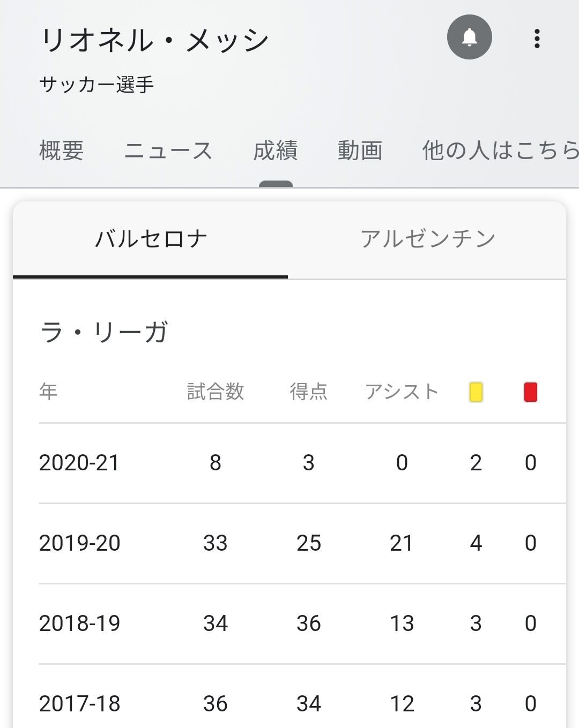Click the 試合数 column header
Image resolution: width=579 pixels, height=728 pixels.
pyautogui.click(x=216, y=392)
